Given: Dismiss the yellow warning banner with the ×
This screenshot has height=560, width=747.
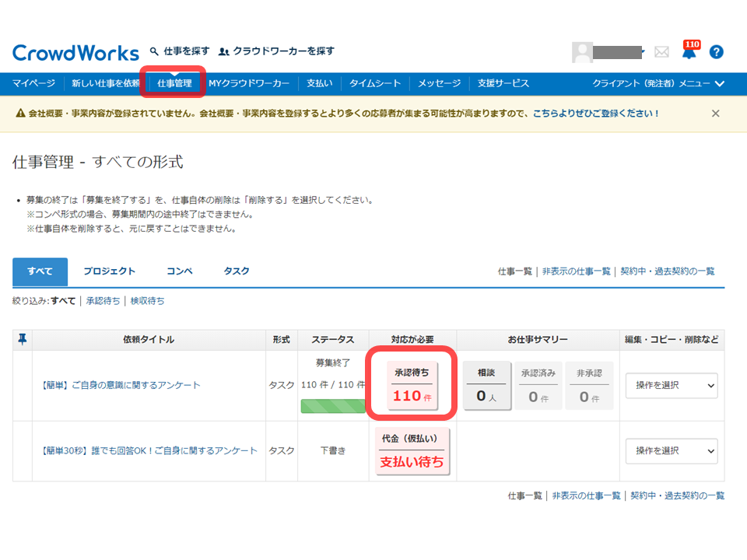Looking at the screenshot, I should coord(715,113).
